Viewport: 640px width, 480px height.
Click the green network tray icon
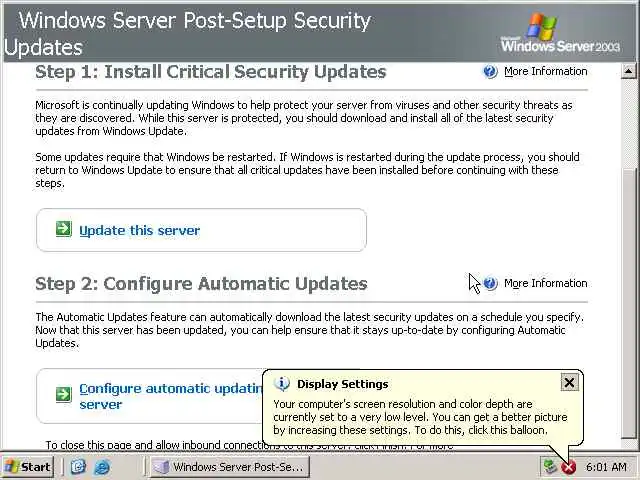click(x=549, y=467)
